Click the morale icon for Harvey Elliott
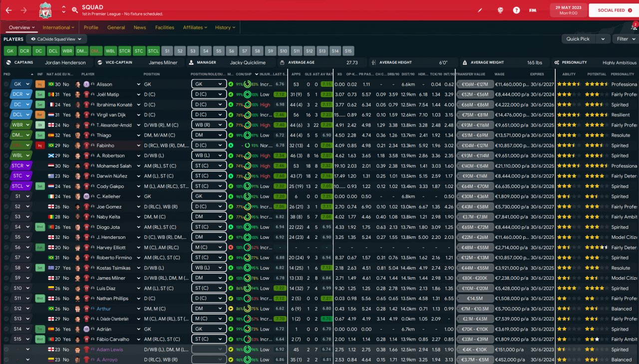This screenshot has height=364, width=639. click(x=231, y=247)
